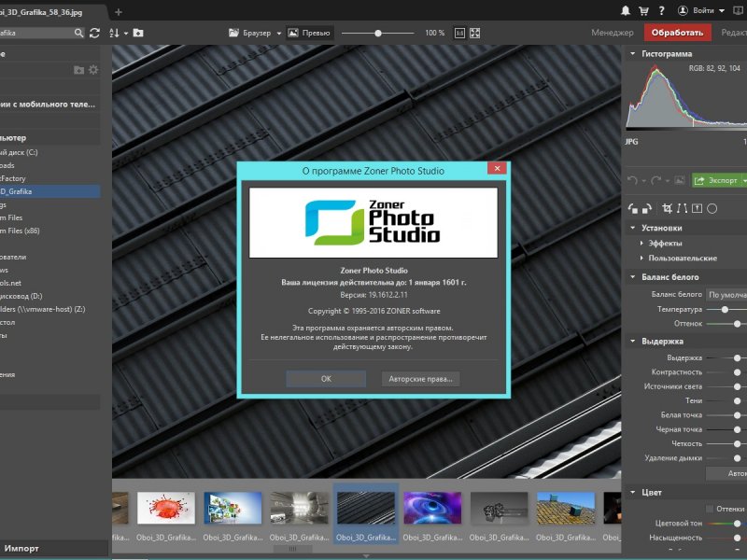
Task: Click the Авто button under Выдержка
Action: point(726,473)
